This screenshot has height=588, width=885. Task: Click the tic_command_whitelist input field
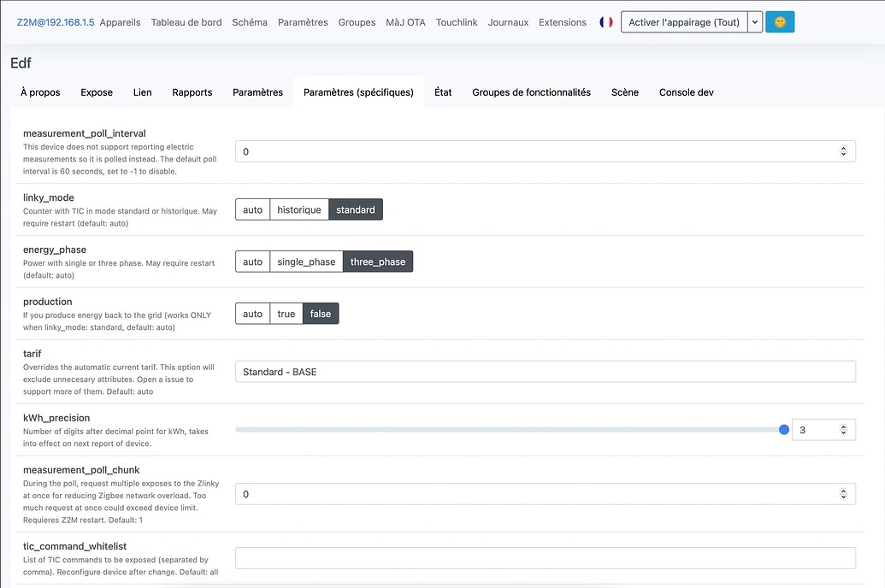[545, 557]
